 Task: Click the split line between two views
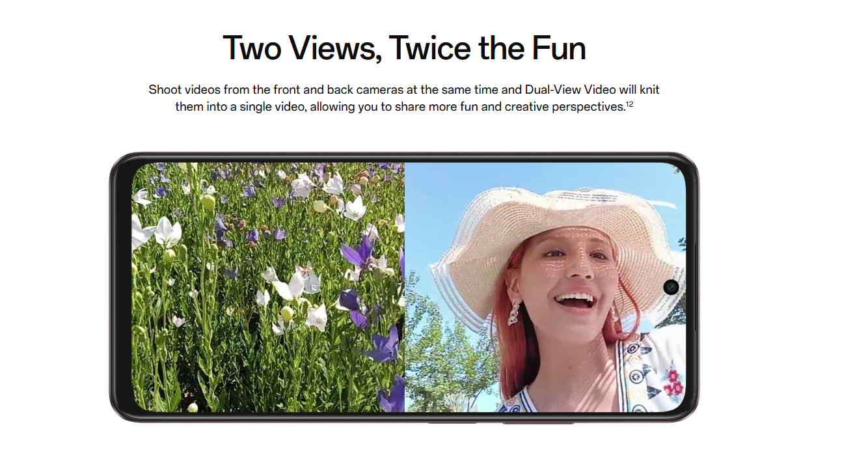(x=405, y=287)
